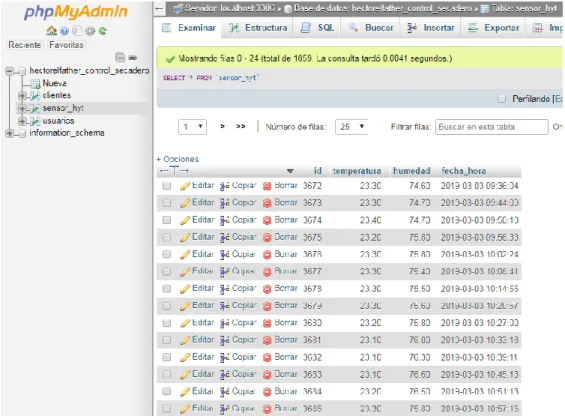
Task: Click pencil edit icon for row 3681
Action: point(185,340)
